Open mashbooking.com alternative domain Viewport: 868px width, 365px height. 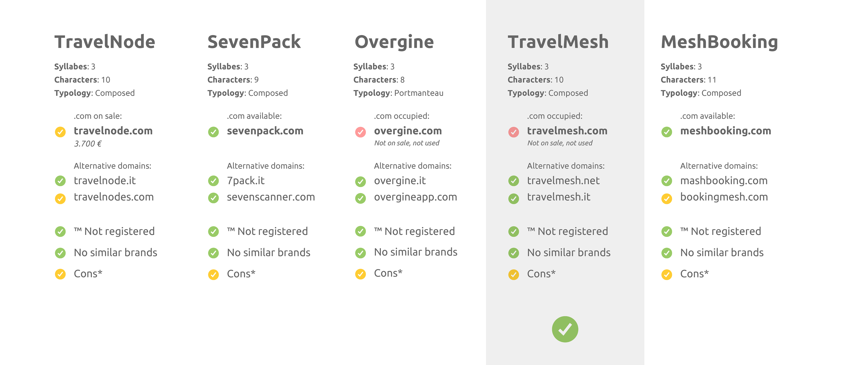724,181
